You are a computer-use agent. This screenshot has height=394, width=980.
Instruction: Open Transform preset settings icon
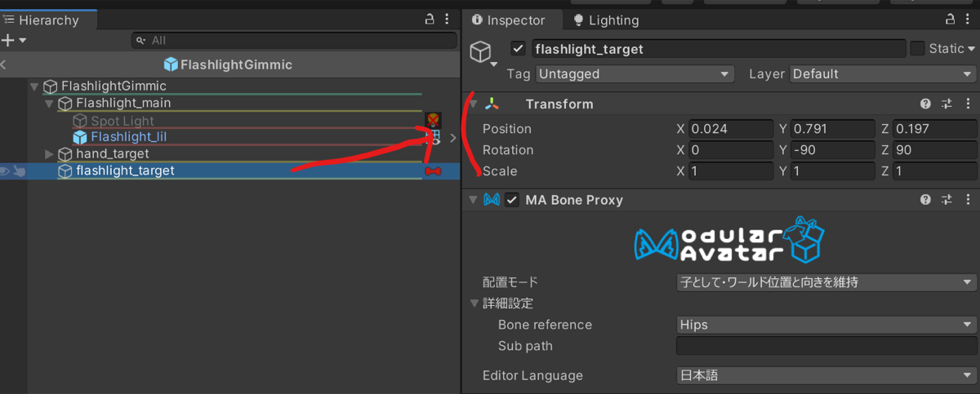(x=947, y=104)
